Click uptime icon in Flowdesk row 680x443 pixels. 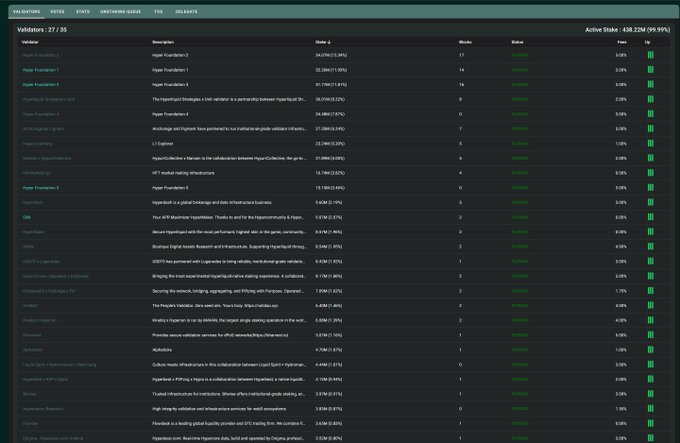coord(651,423)
